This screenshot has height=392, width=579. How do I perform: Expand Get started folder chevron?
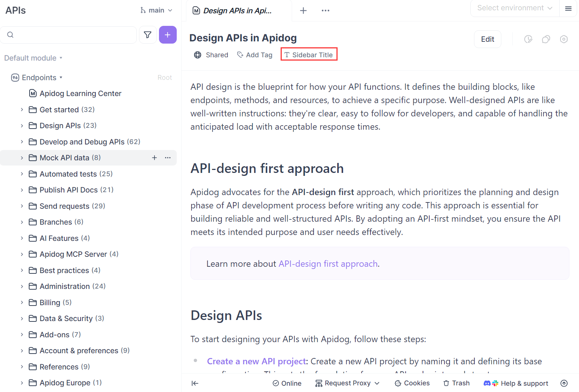(22, 110)
